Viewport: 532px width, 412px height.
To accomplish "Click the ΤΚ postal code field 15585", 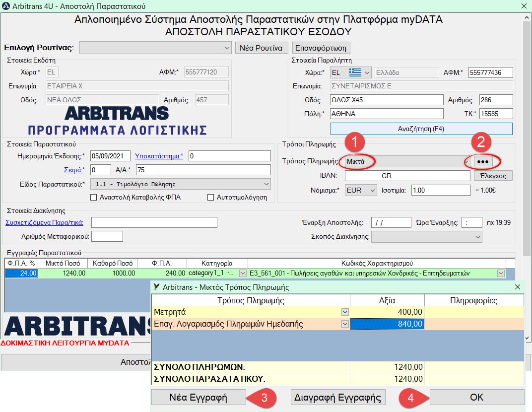I will click(x=496, y=114).
